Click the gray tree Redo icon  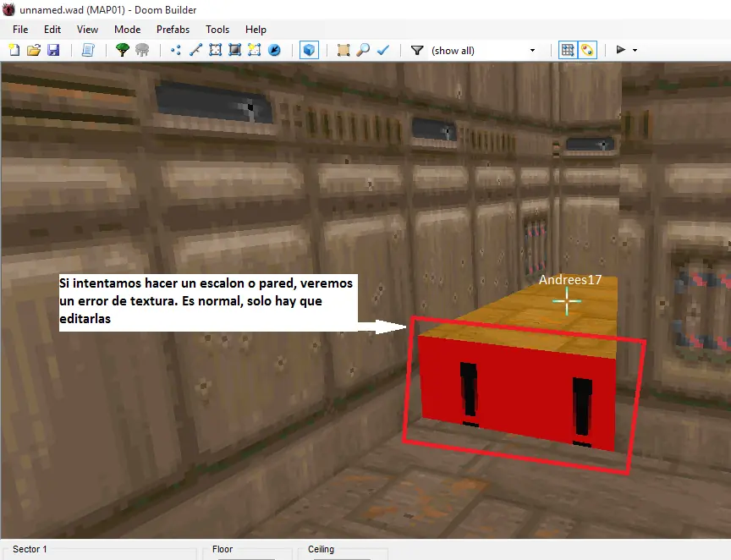coord(142,50)
